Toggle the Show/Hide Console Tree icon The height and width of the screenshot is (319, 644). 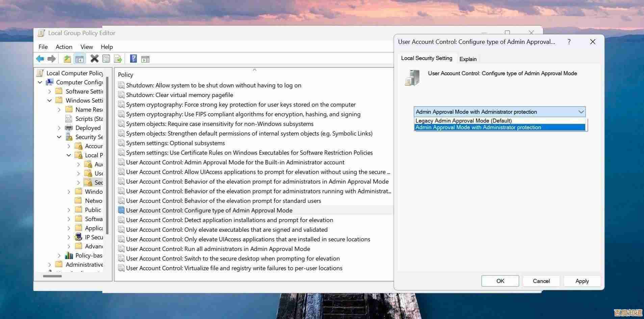pos(79,58)
